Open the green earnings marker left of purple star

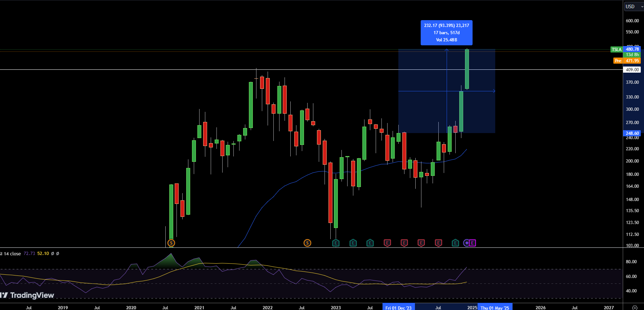click(455, 243)
